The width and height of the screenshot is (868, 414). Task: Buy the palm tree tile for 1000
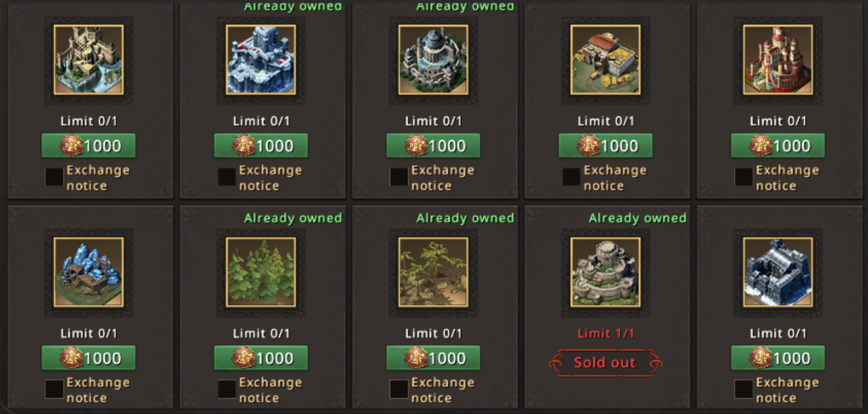(x=433, y=358)
